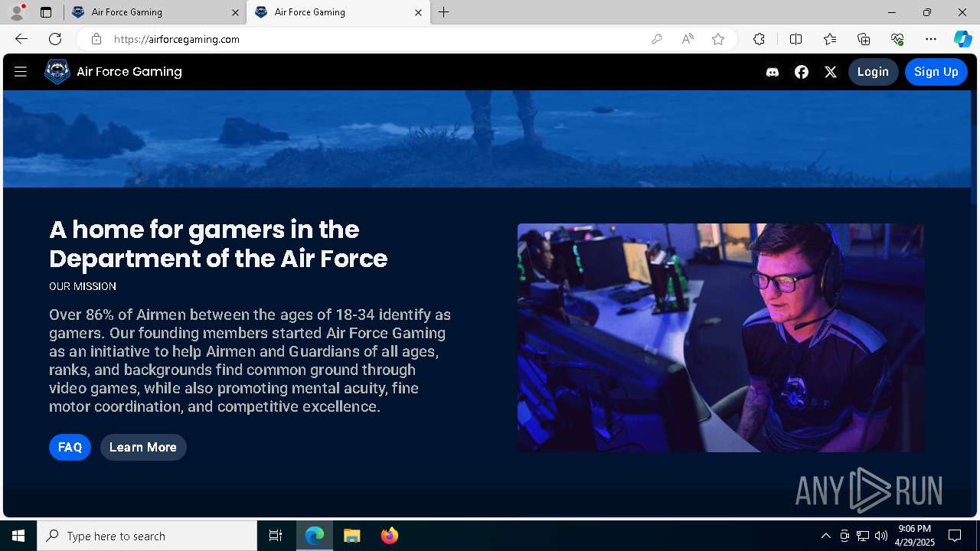
Task: Open the X (Twitter) link icon
Action: coord(831,72)
